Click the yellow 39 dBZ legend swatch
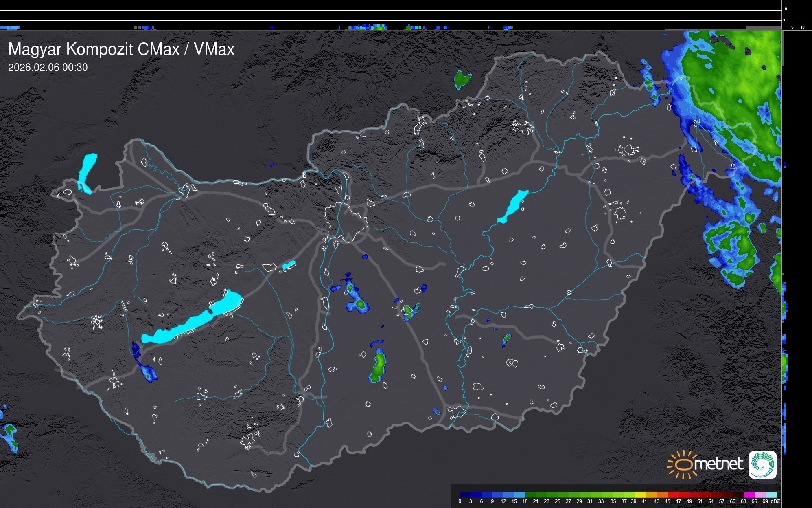Screen dimensions: 812x508 pos(640,495)
